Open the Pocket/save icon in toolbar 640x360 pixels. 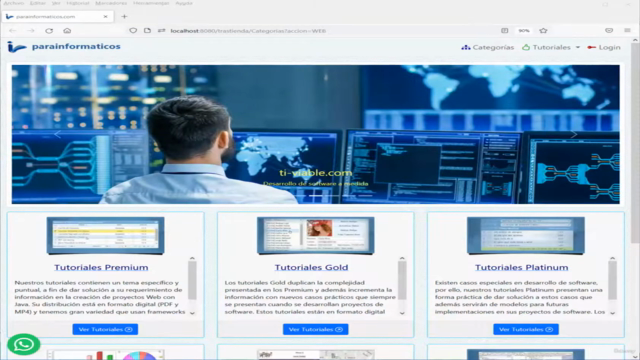click(x=609, y=31)
